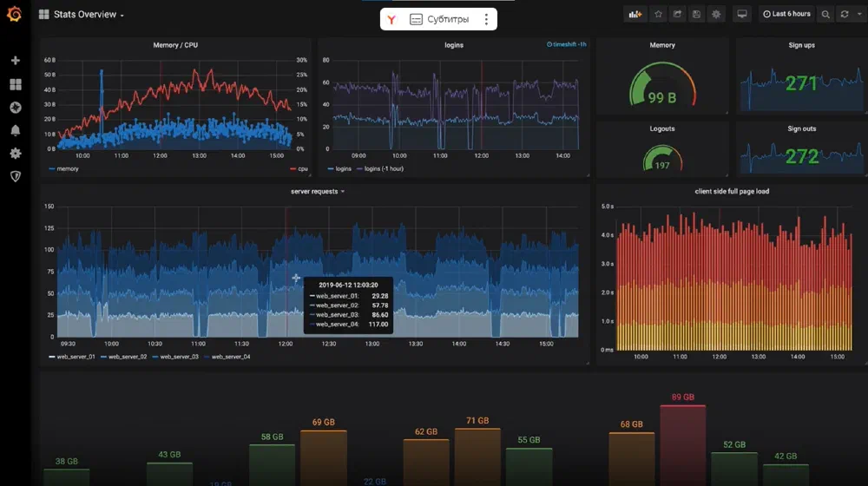
Task: Expand the server requests panel menu
Action: point(318,192)
